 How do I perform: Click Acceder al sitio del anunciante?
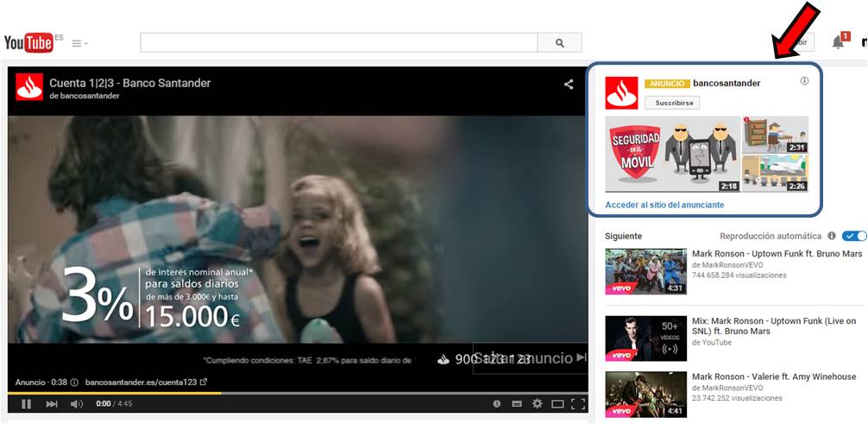(664, 205)
